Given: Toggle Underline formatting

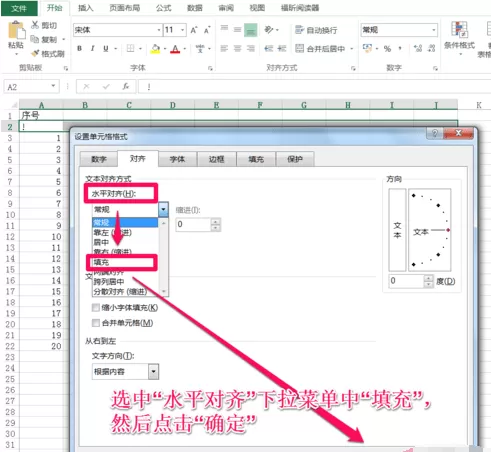Looking at the screenshot, I should click(x=106, y=49).
